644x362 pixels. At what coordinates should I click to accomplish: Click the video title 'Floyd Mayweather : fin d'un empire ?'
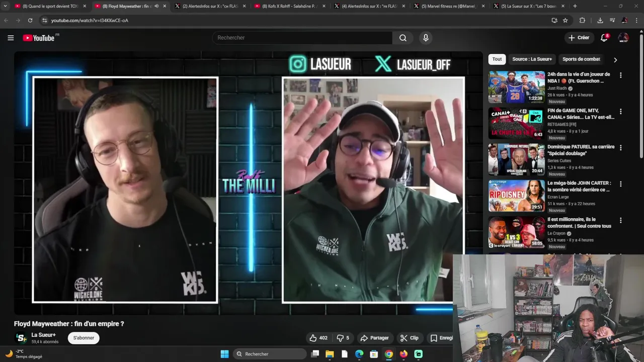69,324
